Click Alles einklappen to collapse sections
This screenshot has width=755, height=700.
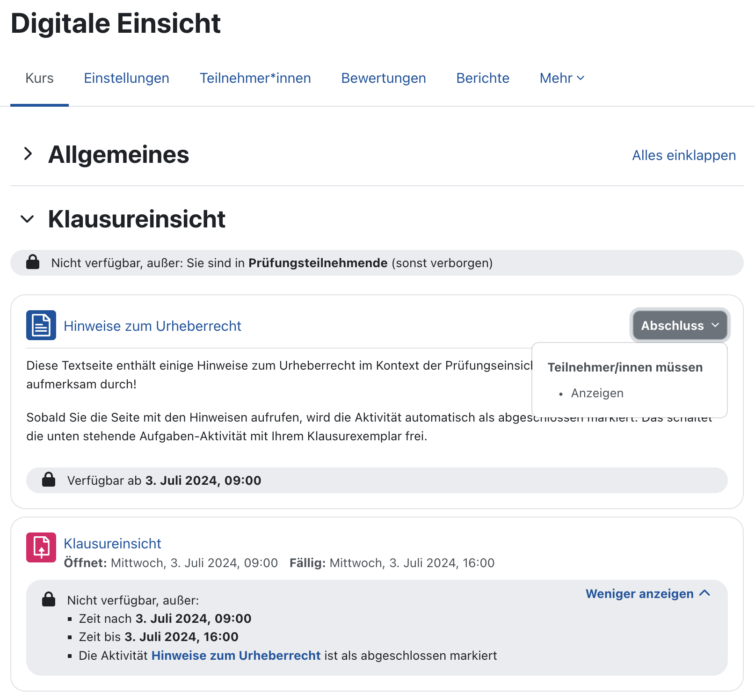coord(684,155)
